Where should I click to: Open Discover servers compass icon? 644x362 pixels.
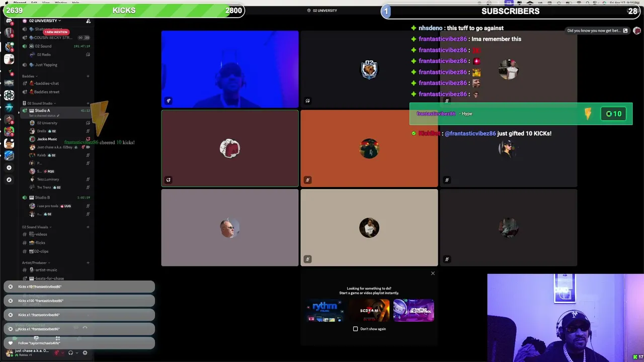(9, 179)
